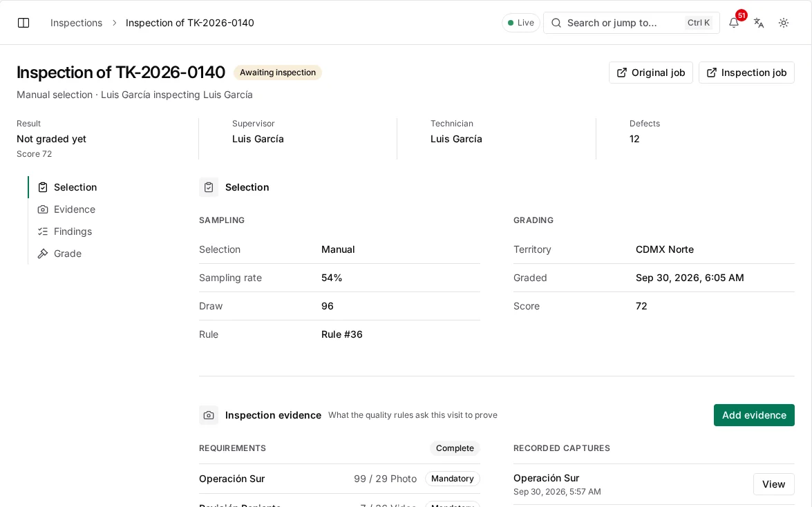The height and width of the screenshot is (507, 812).
Task: Open the notifications bell
Action: (734, 23)
